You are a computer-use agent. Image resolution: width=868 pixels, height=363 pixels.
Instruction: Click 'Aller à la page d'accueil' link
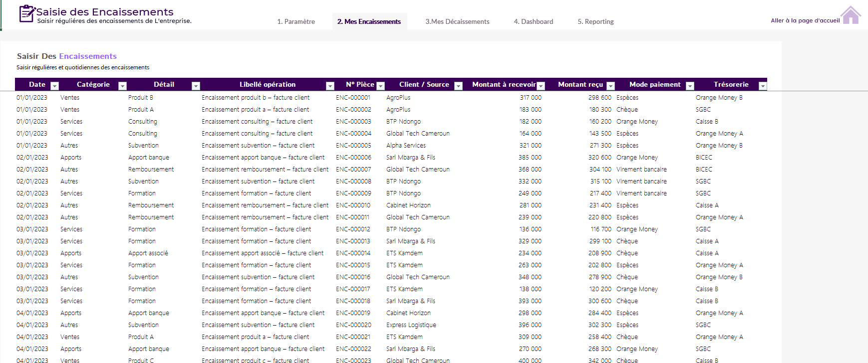[x=805, y=20]
